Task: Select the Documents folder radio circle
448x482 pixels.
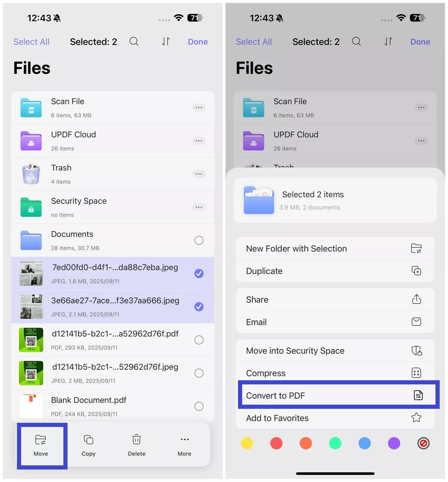Action: (199, 240)
